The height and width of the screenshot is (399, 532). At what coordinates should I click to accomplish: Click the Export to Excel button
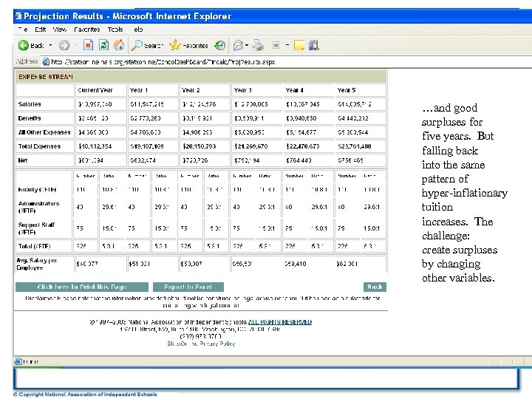pyautogui.click(x=188, y=287)
